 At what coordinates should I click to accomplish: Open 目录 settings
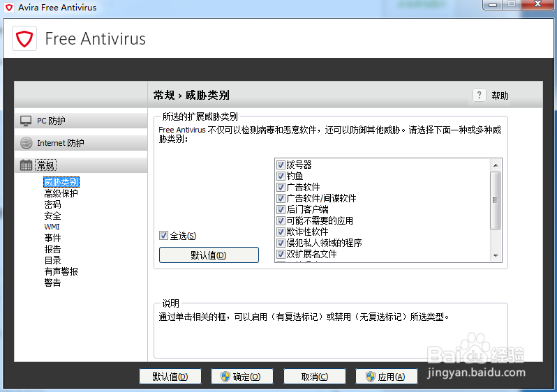52,260
